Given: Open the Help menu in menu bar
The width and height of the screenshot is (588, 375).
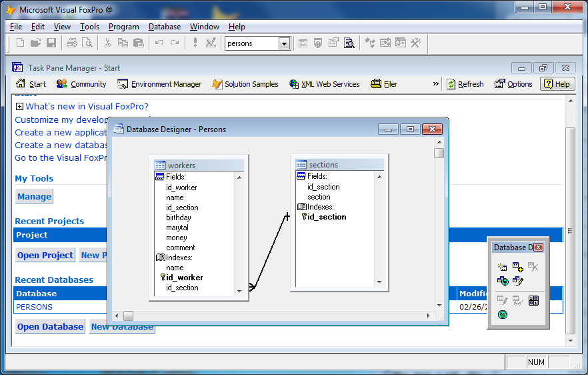Looking at the screenshot, I should click(237, 27).
